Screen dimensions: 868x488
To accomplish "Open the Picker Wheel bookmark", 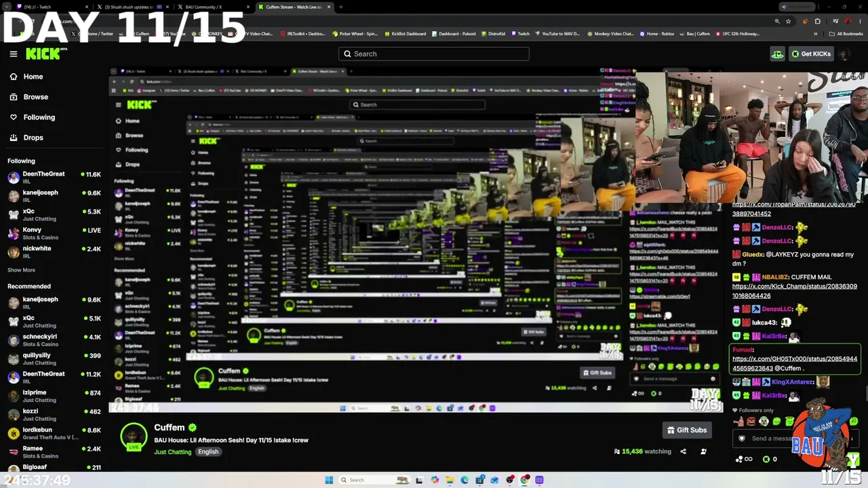I will 354,34.
